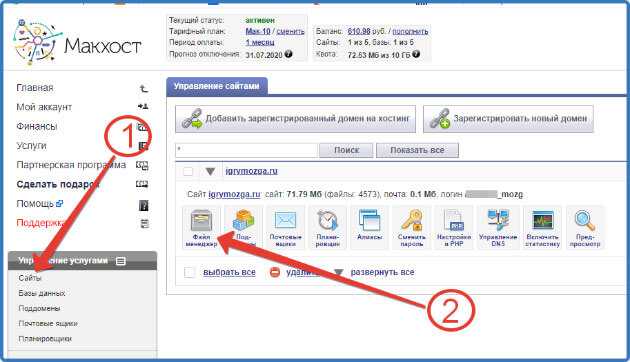Open the Алиасы windows icon
Viewport: 630px width, 362px height.
click(x=369, y=227)
